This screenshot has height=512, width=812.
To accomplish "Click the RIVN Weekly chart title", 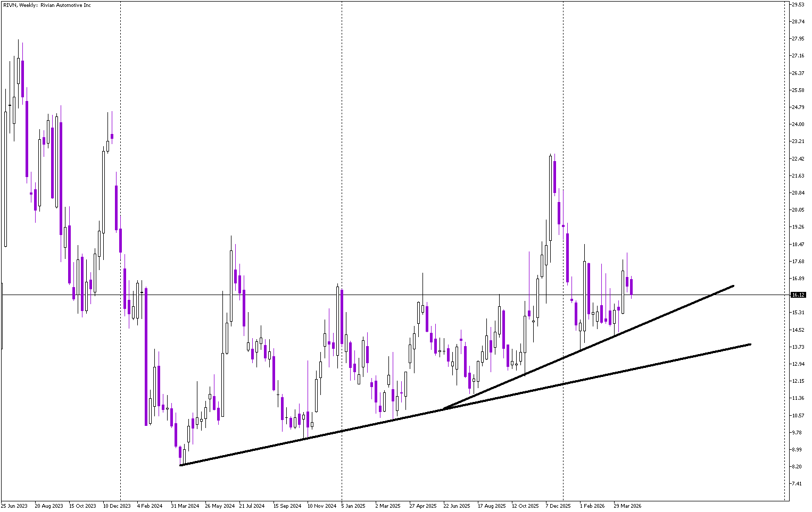I will tap(47, 5).
